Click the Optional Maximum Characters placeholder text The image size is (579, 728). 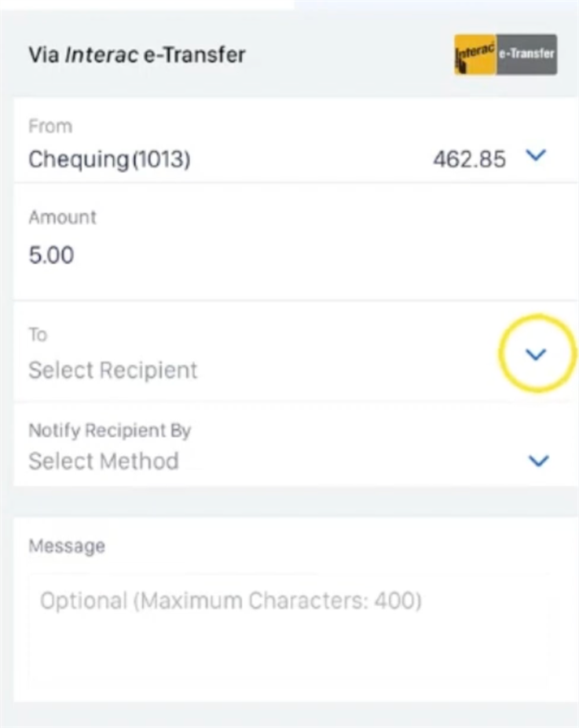(231, 601)
